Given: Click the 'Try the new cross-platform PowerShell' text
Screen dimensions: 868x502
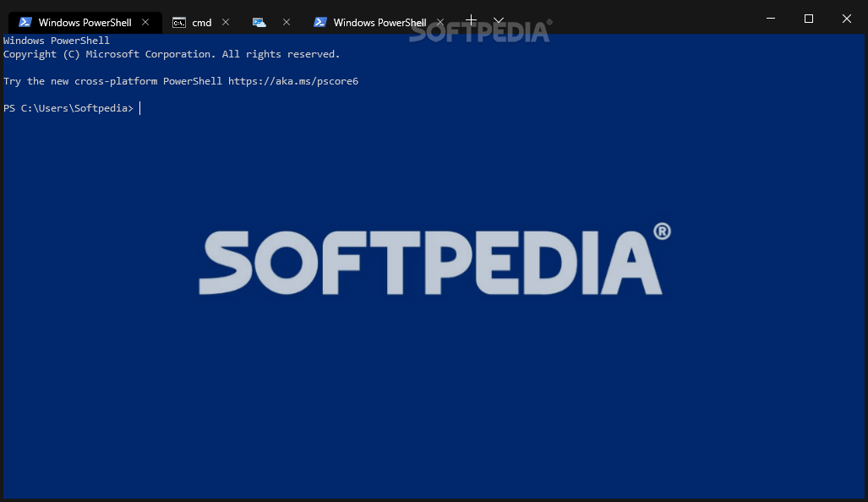Looking at the screenshot, I should (112, 81).
